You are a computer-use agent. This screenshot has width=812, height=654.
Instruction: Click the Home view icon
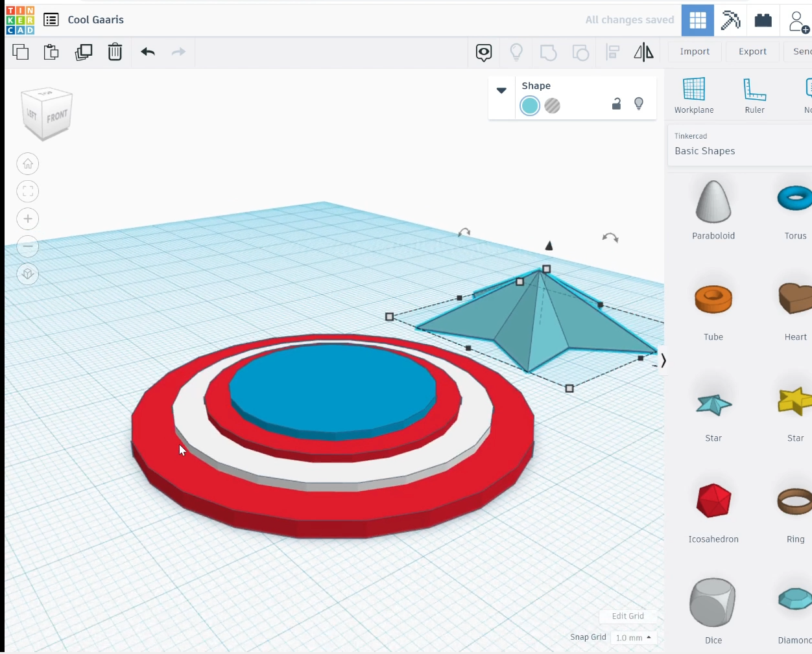click(x=28, y=164)
